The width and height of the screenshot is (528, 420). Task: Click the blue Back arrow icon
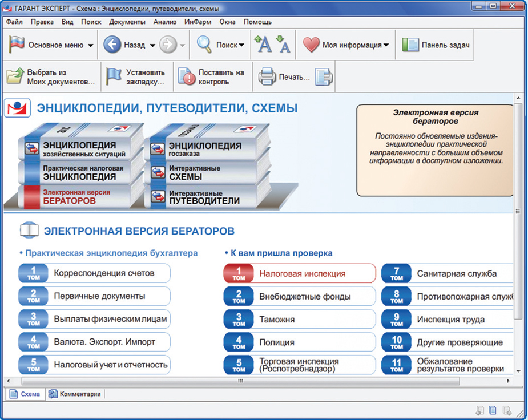[112, 45]
